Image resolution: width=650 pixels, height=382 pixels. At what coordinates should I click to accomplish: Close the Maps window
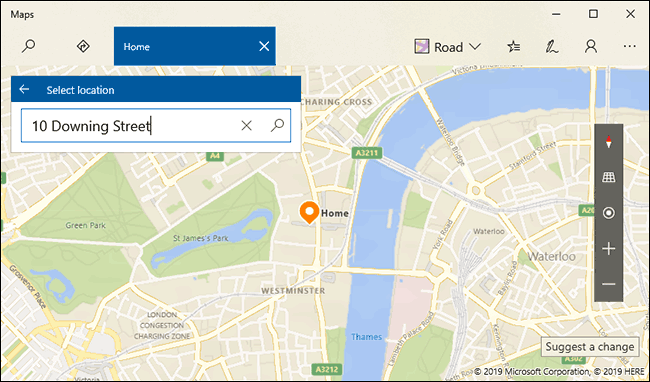point(631,14)
